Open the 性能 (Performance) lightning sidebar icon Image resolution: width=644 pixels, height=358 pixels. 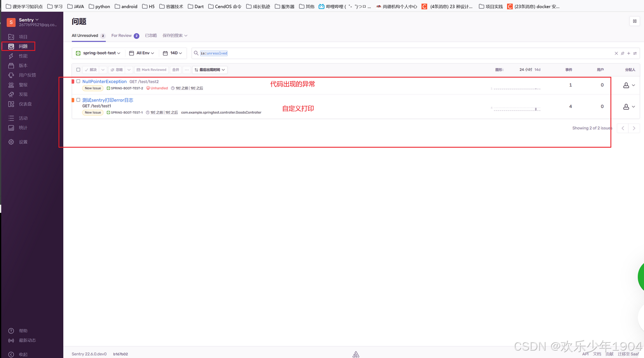pyautogui.click(x=11, y=56)
